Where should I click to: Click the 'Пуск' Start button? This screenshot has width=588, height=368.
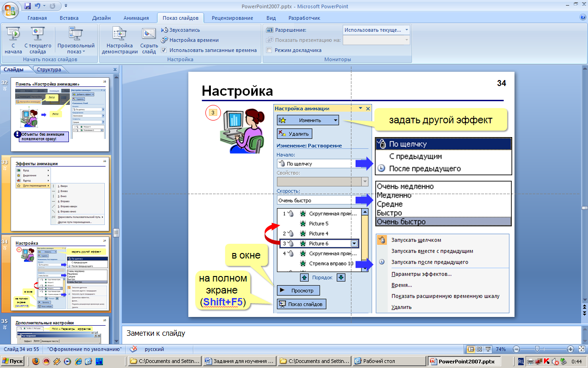[13, 361]
